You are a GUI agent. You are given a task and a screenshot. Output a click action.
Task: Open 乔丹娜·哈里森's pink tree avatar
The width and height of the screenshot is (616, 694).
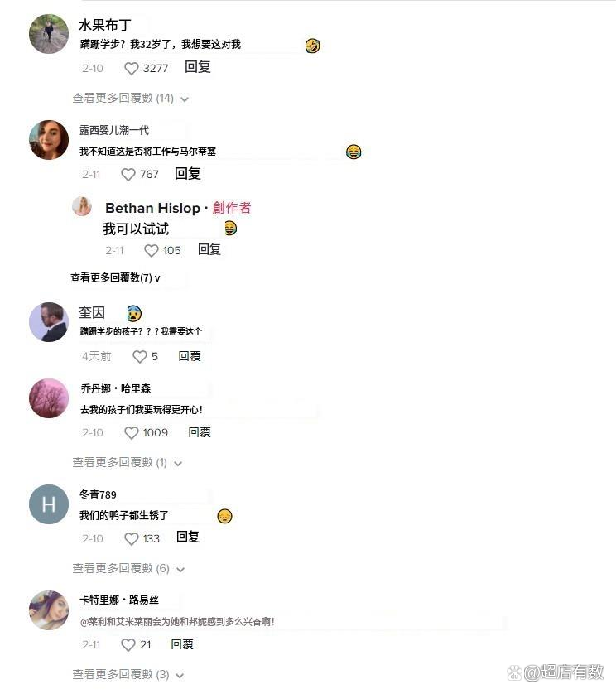point(49,398)
